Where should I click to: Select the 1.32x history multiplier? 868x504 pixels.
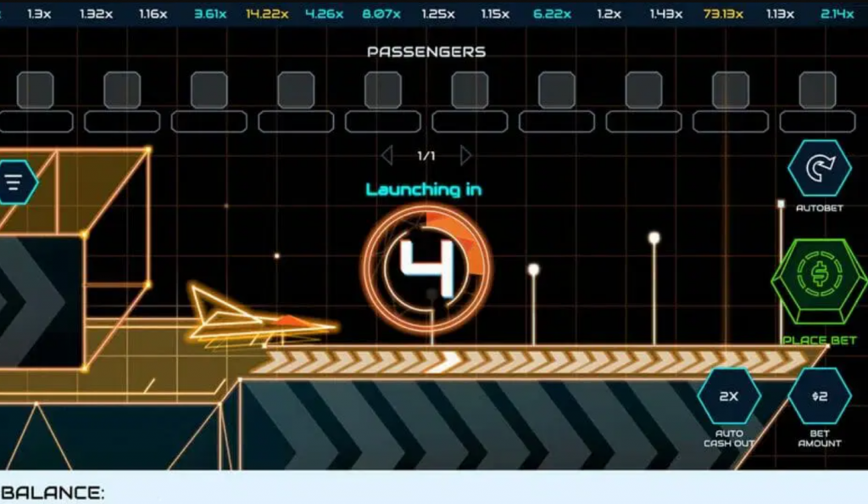(x=96, y=14)
